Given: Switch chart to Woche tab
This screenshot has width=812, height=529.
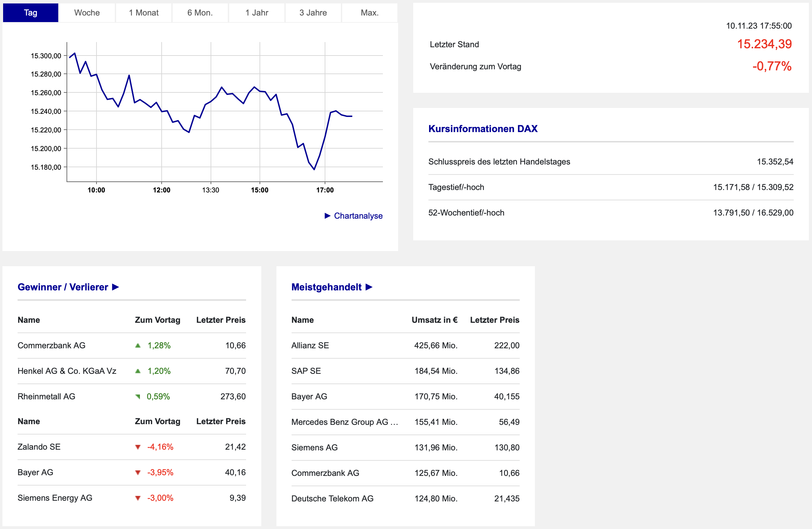Looking at the screenshot, I should point(87,13).
